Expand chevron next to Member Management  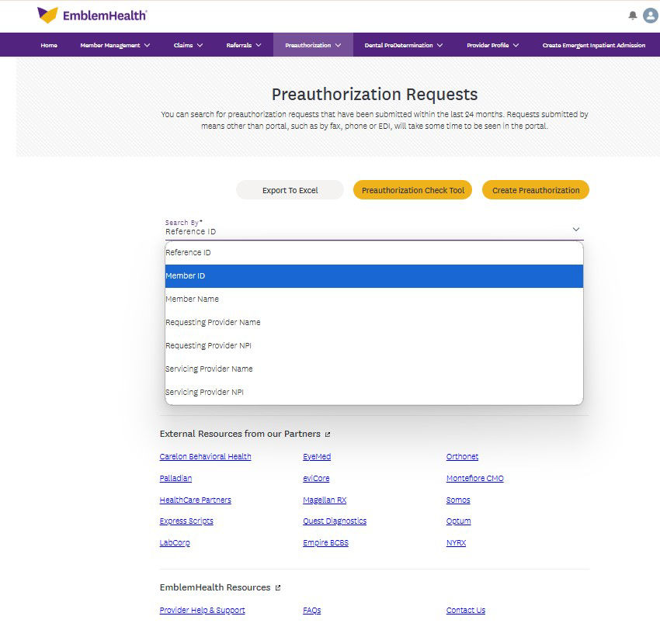pyautogui.click(x=147, y=45)
